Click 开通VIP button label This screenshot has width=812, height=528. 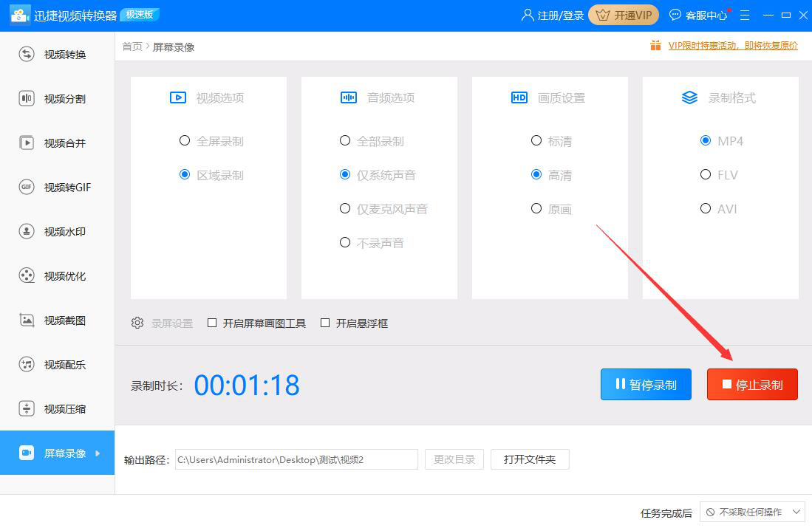coord(632,16)
